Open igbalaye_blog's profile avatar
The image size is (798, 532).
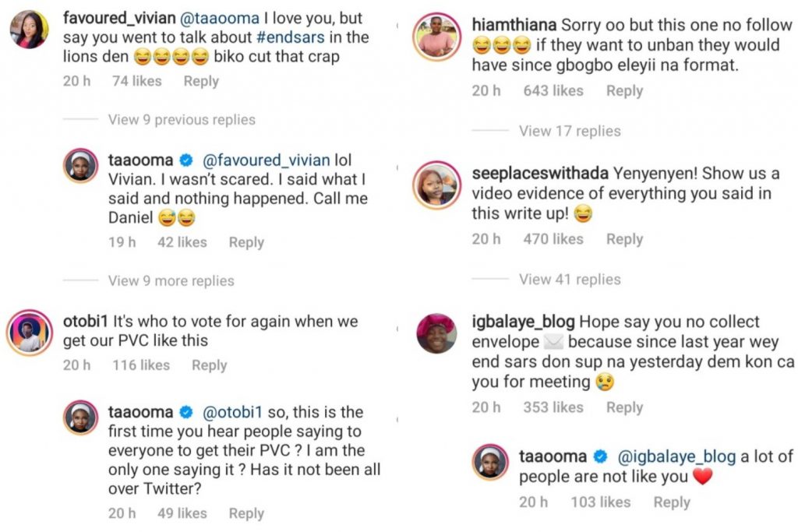pyautogui.click(x=435, y=333)
